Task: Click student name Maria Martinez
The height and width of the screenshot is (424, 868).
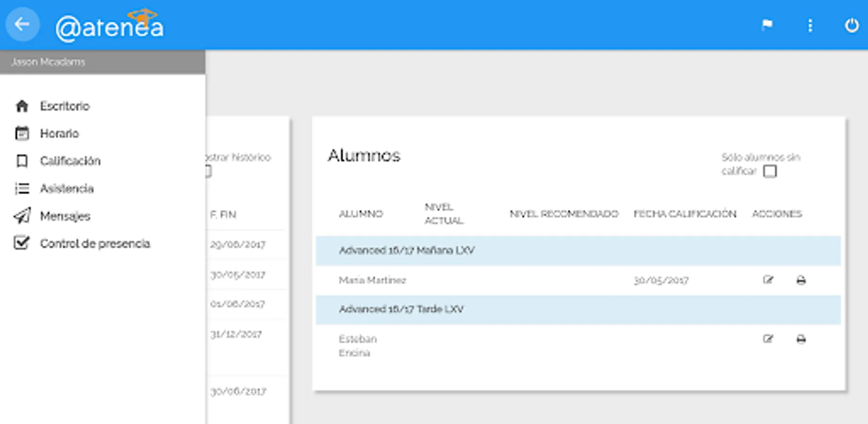Action: coord(372,280)
